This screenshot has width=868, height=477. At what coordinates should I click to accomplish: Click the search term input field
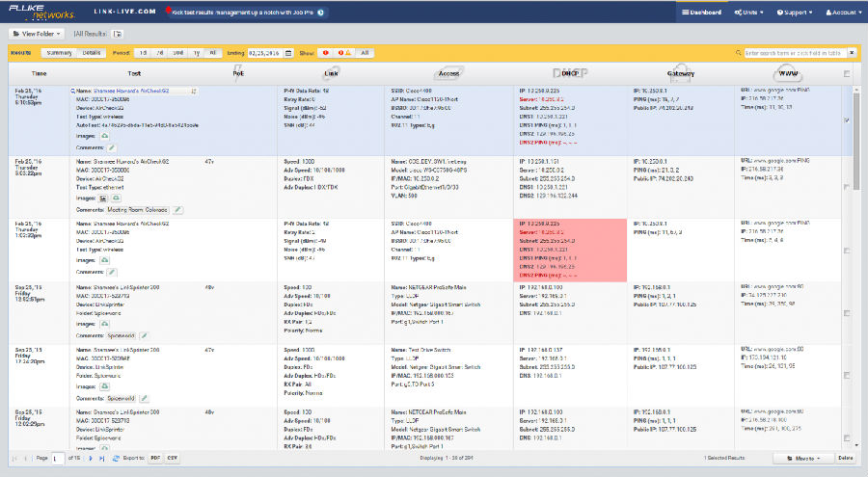click(x=791, y=53)
